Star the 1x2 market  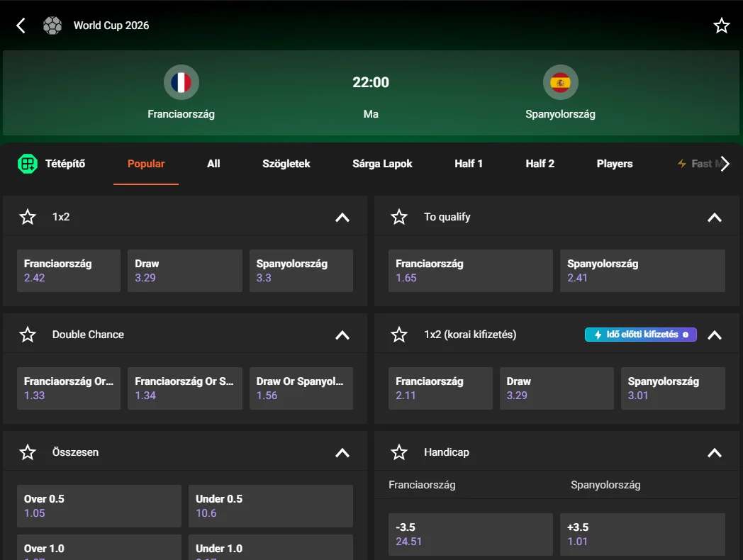point(28,217)
